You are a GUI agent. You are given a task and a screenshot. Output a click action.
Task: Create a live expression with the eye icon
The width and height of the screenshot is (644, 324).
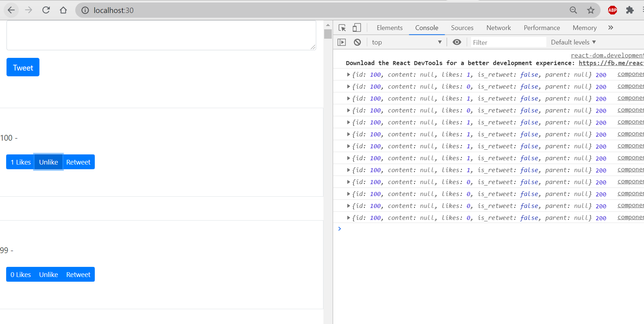pyautogui.click(x=457, y=42)
